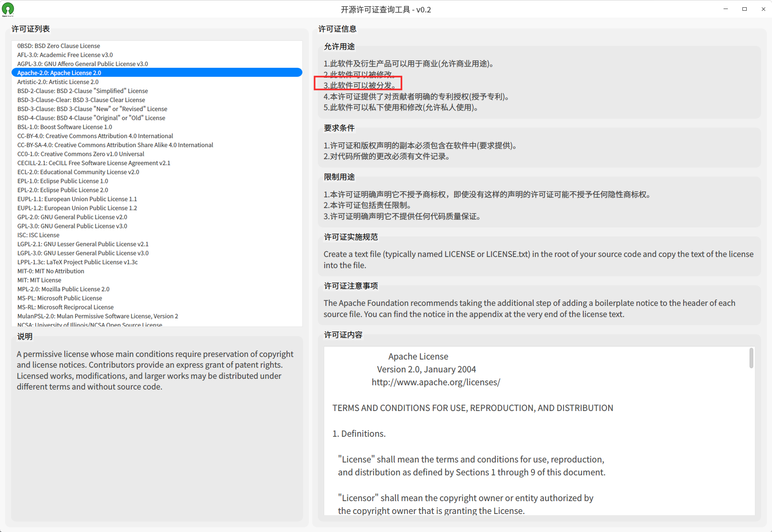This screenshot has height=532, width=772.
Task: Pick ISC: ISC License entry
Action: point(157,235)
